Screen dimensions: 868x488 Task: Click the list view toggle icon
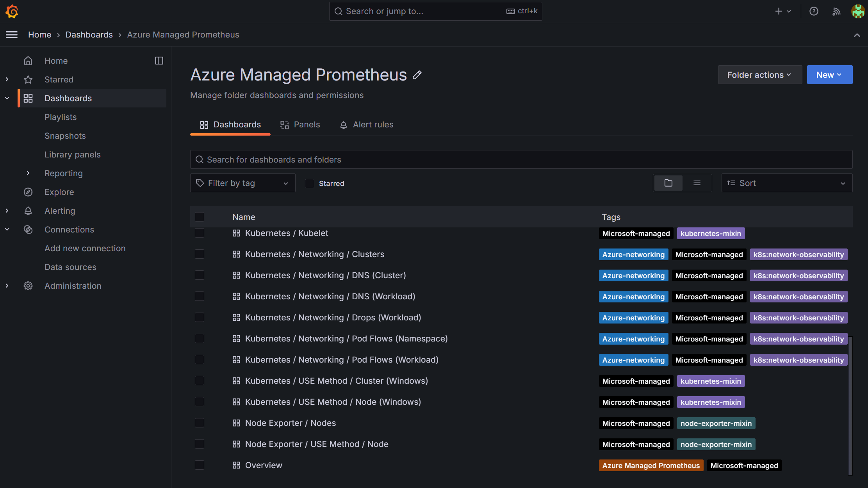click(x=697, y=183)
